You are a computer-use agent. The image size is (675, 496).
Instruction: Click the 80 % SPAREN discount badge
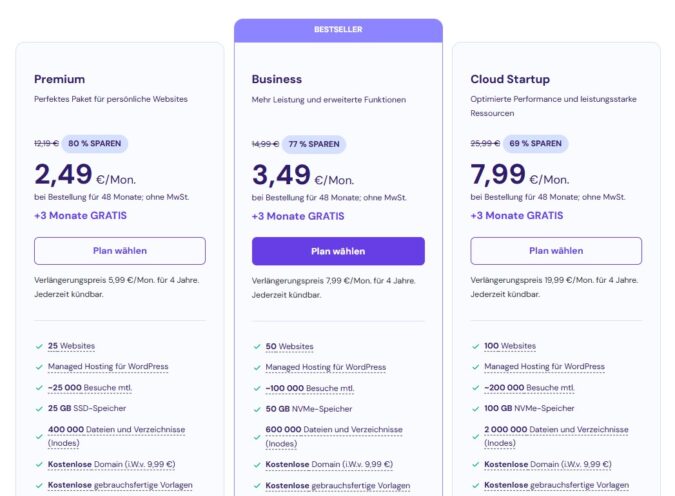tap(95, 144)
